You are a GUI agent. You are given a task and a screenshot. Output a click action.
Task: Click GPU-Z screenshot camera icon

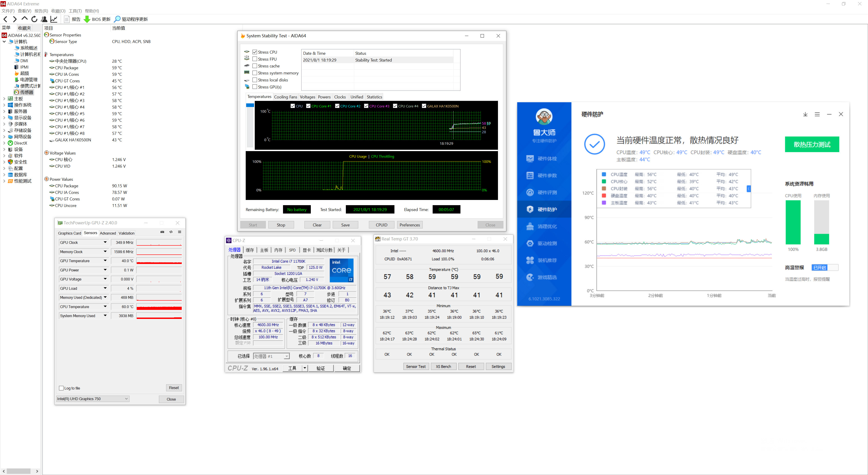click(x=162, y=232)
